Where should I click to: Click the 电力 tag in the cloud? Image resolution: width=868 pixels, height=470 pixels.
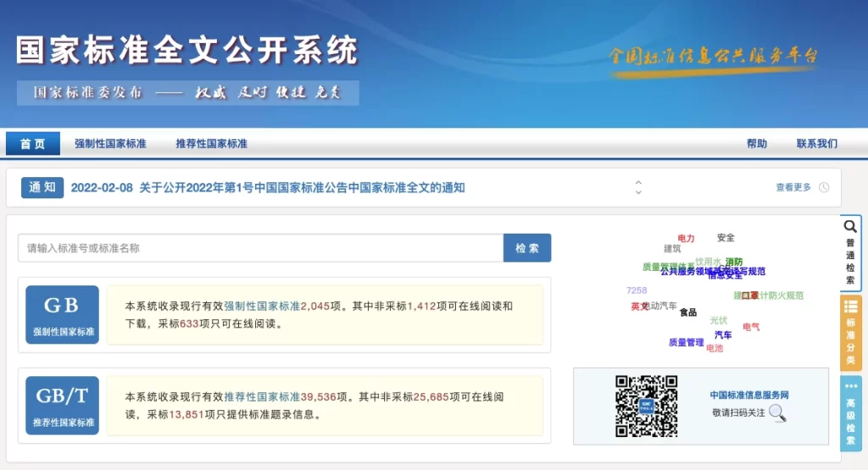pos(686,238)
